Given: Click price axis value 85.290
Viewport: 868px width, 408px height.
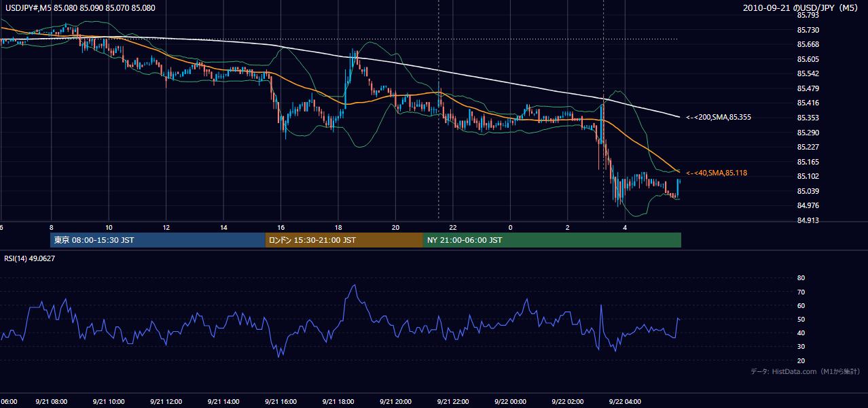Looking at the screenshot, I should (808, 132).
